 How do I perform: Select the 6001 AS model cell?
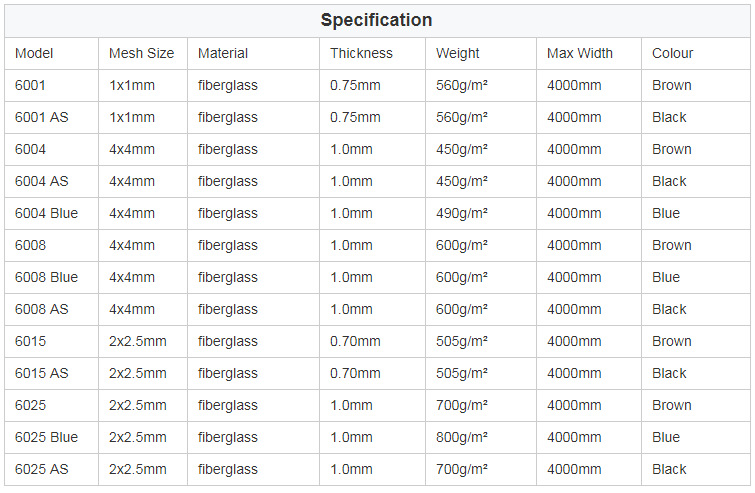pos(42,117)
